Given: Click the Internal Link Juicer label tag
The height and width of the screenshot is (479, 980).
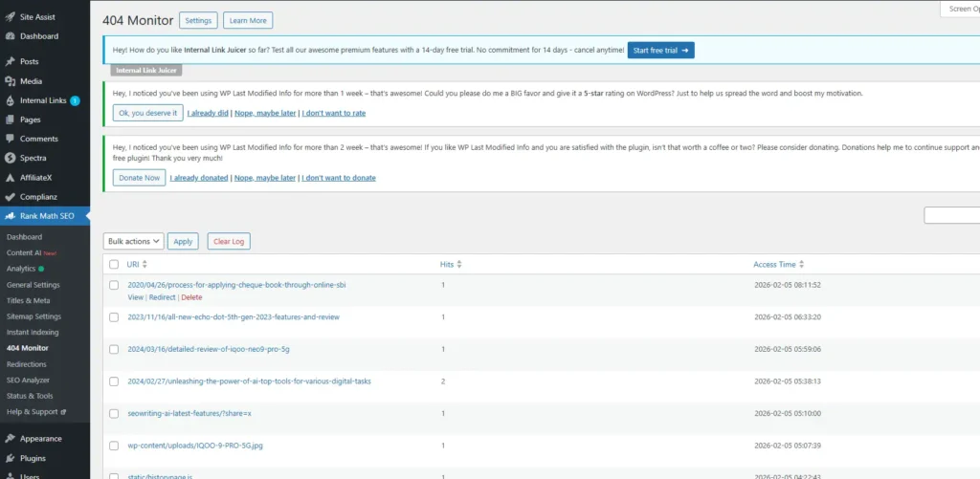Looking at the screenshot, I should pos(146,71).
